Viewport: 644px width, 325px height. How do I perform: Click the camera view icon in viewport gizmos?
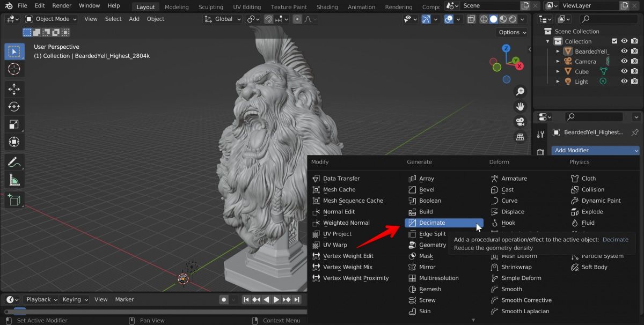[520, 122]
